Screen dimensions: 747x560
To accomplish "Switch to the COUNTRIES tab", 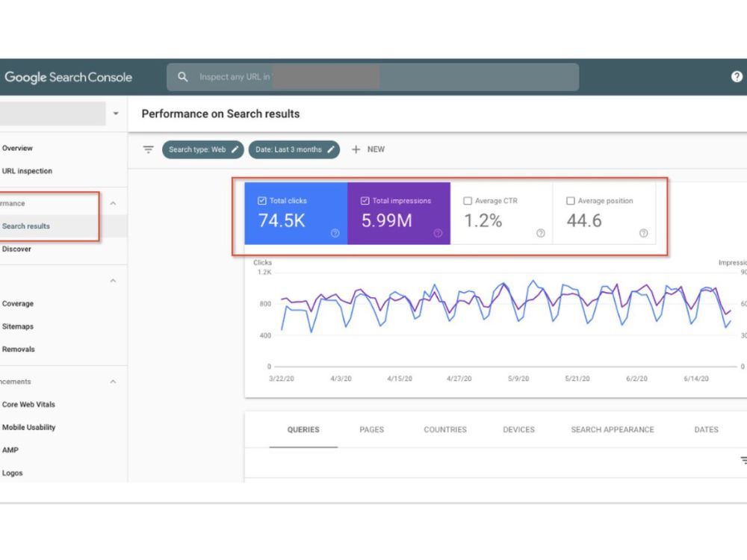I will pos(445,429).
